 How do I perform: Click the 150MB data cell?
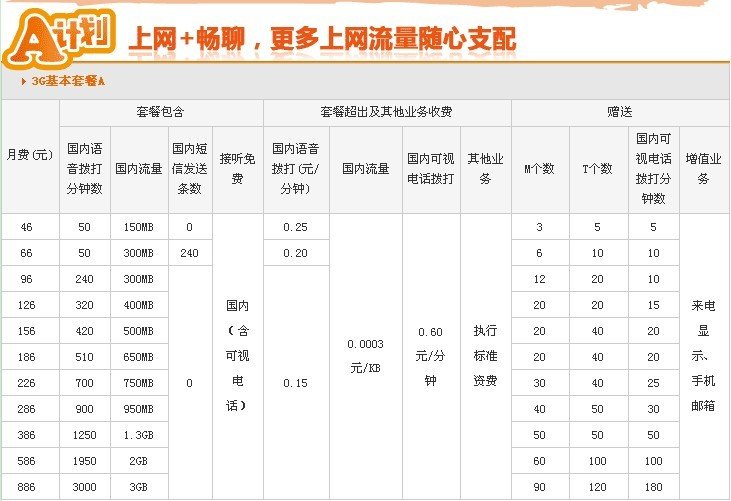139,227
